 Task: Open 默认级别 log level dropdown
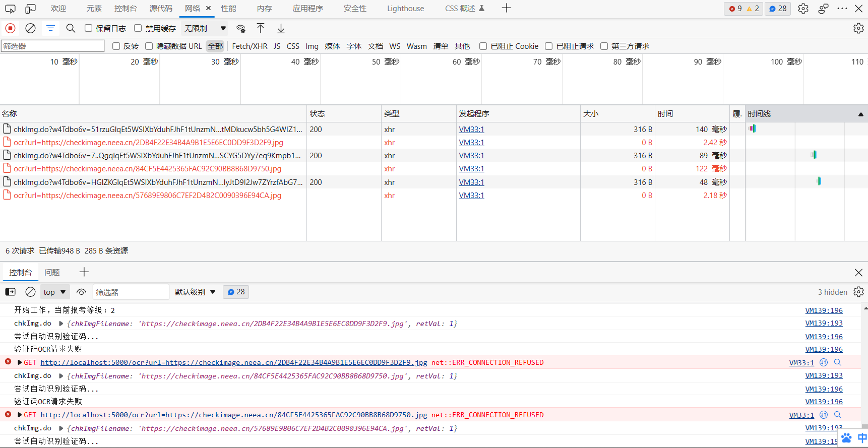pyautogui.click(x=196, y=292)
